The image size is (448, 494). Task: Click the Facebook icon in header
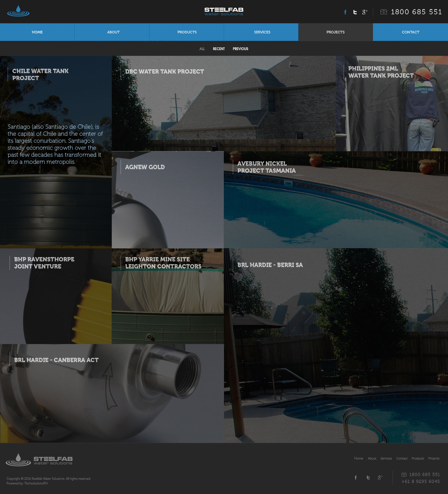(345, 12)
